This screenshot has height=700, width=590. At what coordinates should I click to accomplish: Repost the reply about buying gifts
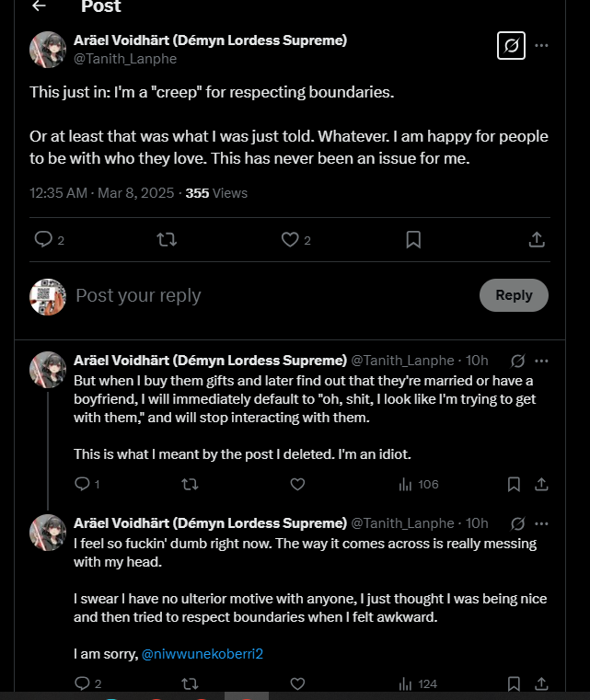tap(190, 485)
